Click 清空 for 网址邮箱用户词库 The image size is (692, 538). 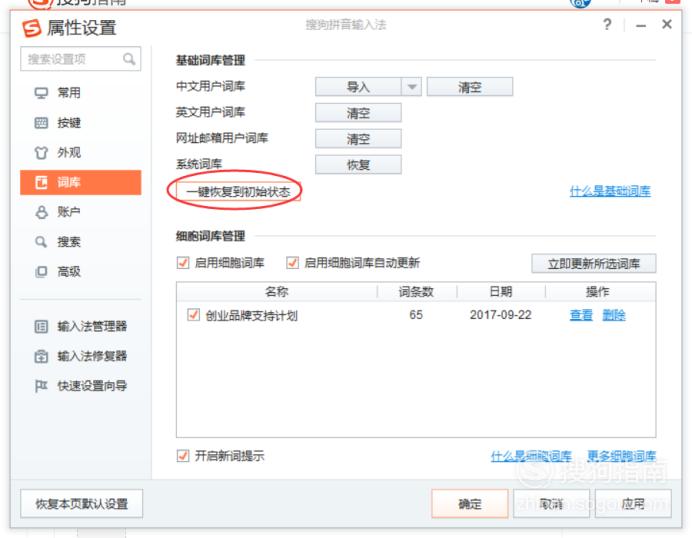click(358, 139)
